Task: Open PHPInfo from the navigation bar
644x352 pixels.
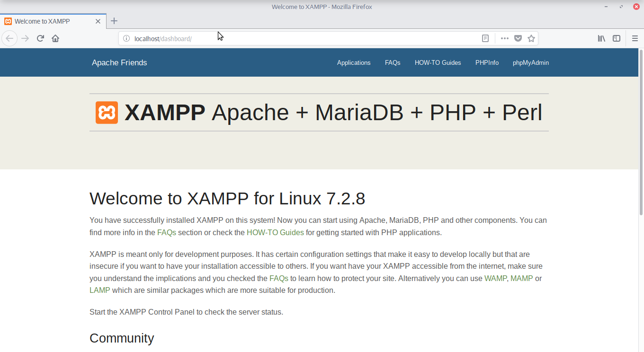Action: (x=487, y=62)
